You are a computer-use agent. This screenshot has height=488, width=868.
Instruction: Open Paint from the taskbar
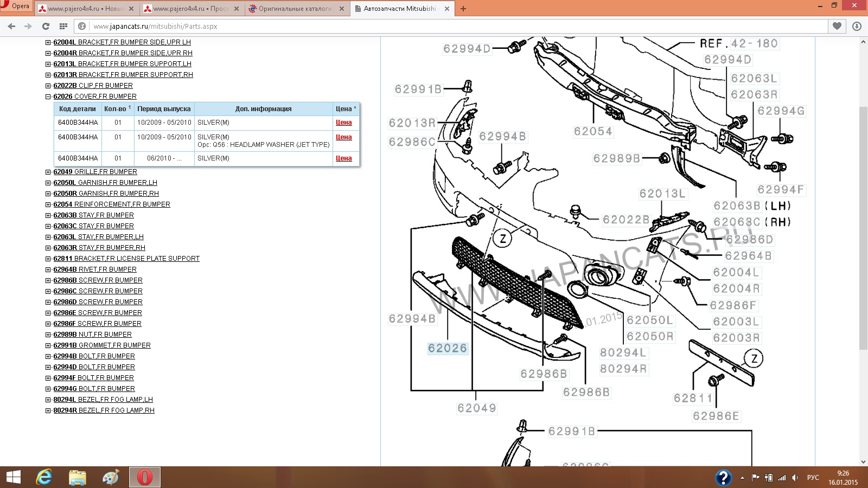111,477
